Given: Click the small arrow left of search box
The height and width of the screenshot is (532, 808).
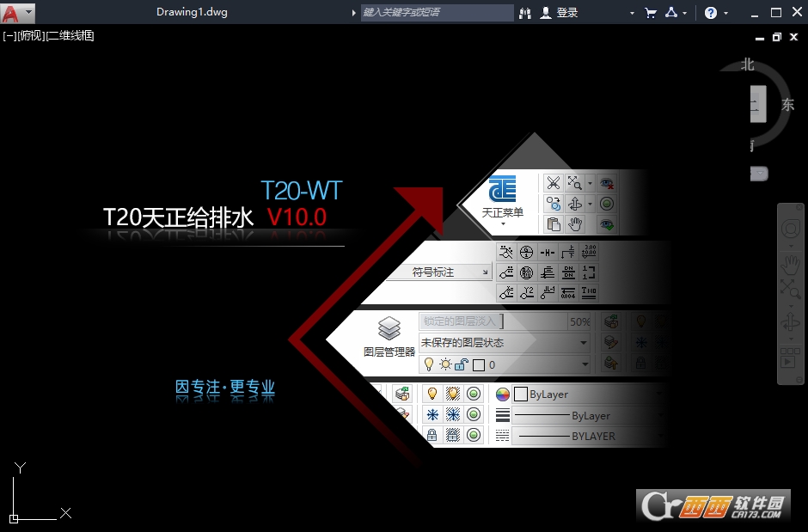Looking at the screenshot, I should click(353, 13).
